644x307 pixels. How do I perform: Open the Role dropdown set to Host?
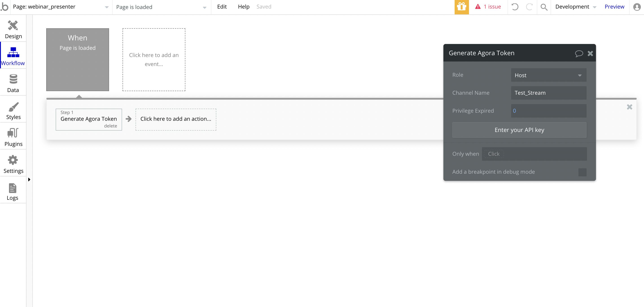(548, 75)
